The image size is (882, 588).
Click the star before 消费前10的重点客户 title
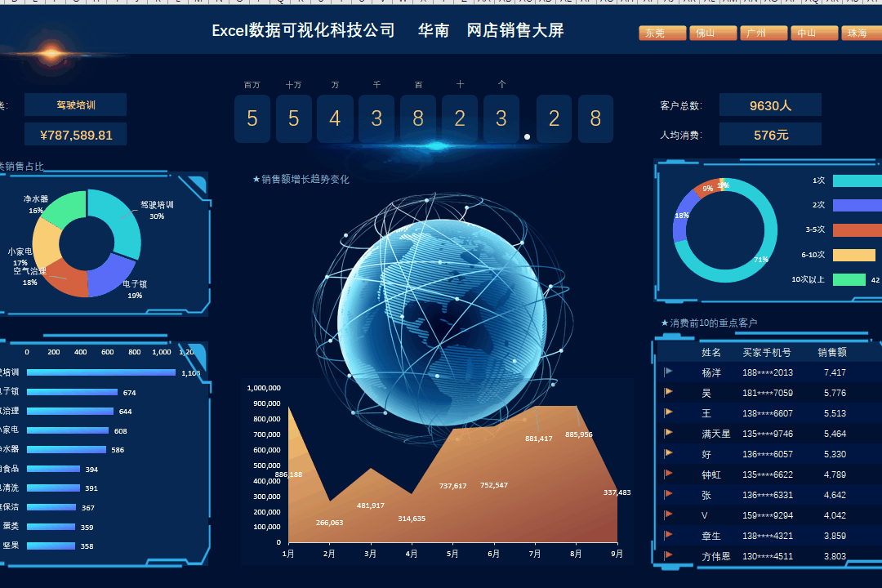tap(664, 323)
